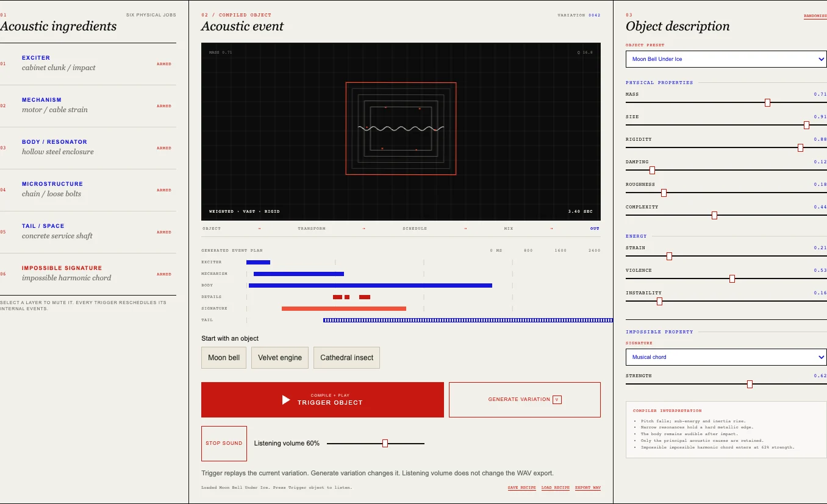The width and height of the screenshot is (827, 504).
Task: Click the Stop Sound button
Action: (224, 443)
